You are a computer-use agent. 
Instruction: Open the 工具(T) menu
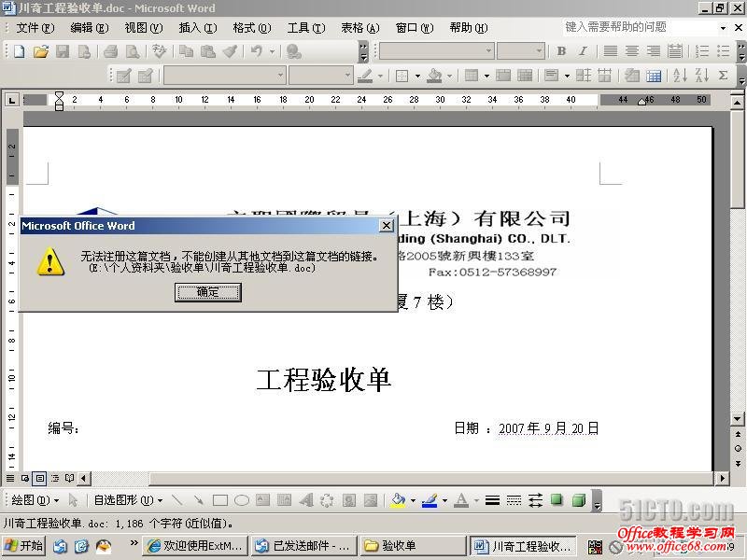[306, 28]
